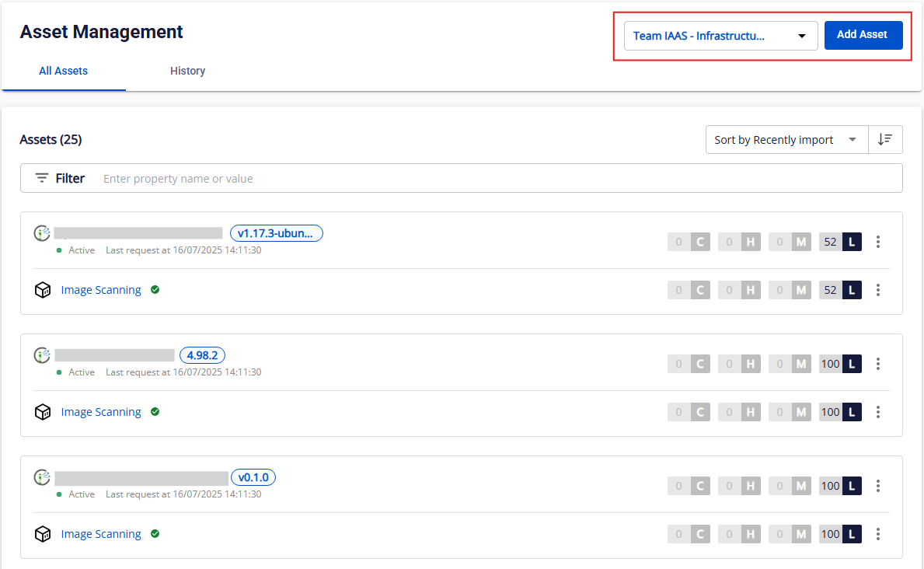Click the asset icon beside v1.17.3-ubuntu tag
924x569 pixels.
[42, 232]
